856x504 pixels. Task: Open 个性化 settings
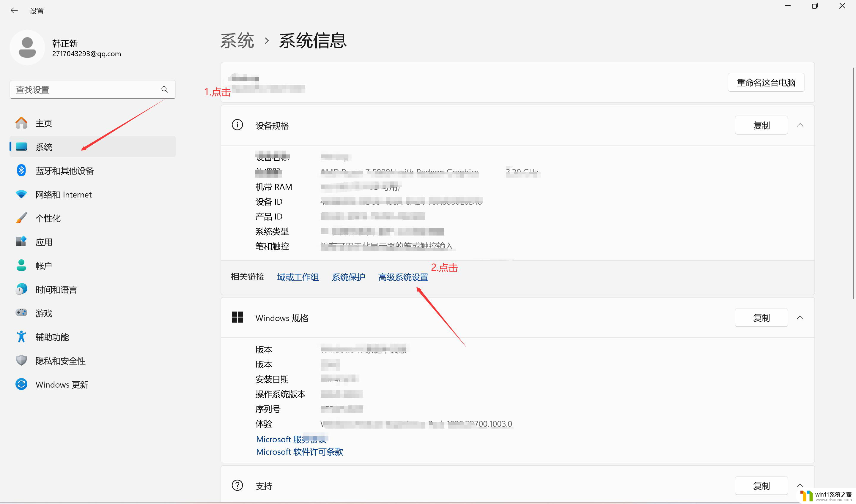93,218
